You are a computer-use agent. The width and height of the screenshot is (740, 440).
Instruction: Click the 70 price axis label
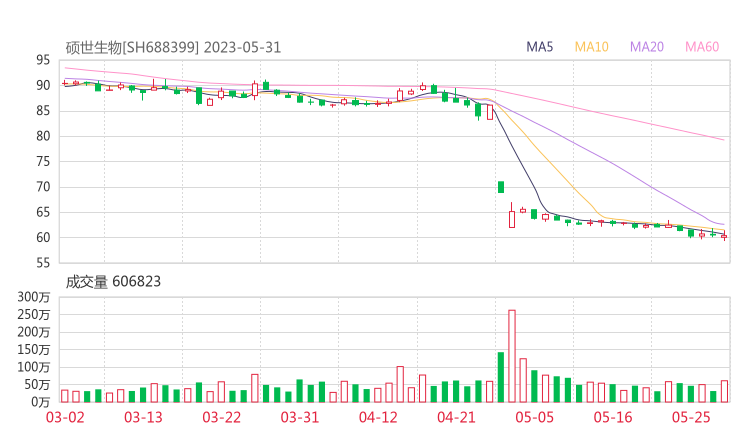[43, 187]
